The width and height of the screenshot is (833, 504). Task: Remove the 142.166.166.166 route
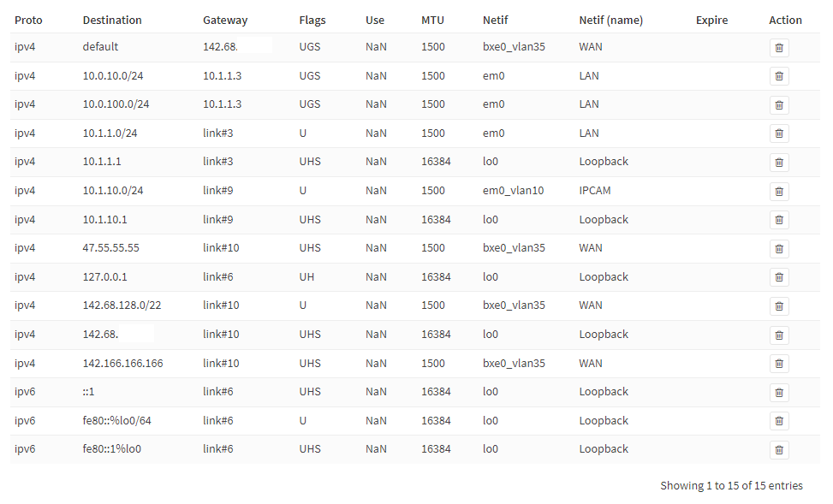[778, 364]
